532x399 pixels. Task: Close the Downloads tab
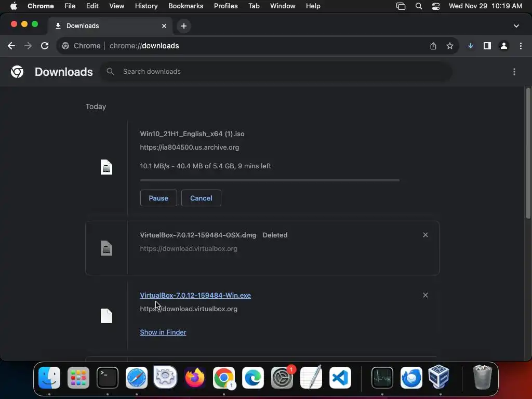coord(164,26)
